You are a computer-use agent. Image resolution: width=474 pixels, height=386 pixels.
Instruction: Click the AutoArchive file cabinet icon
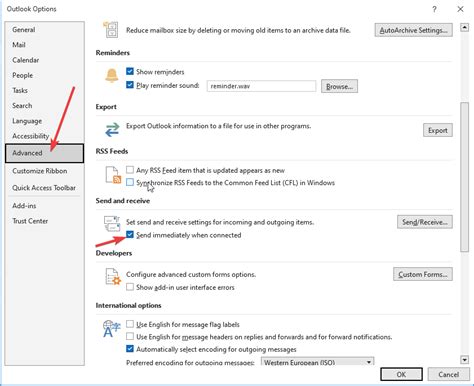tap(110, 29)
